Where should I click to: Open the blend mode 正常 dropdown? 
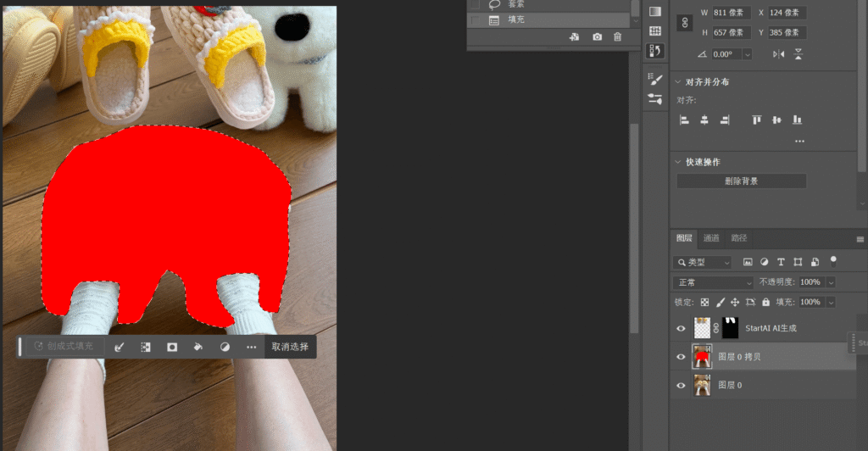tap(713, 282)
